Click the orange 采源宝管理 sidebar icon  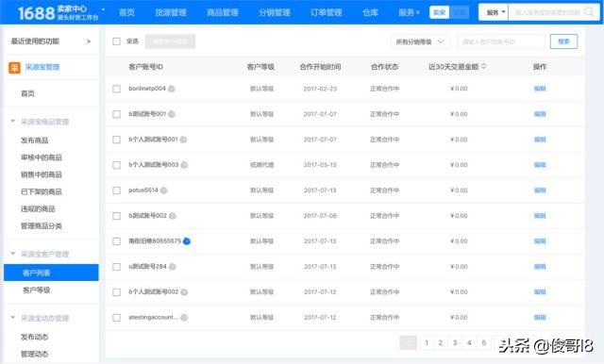point(14,67)
